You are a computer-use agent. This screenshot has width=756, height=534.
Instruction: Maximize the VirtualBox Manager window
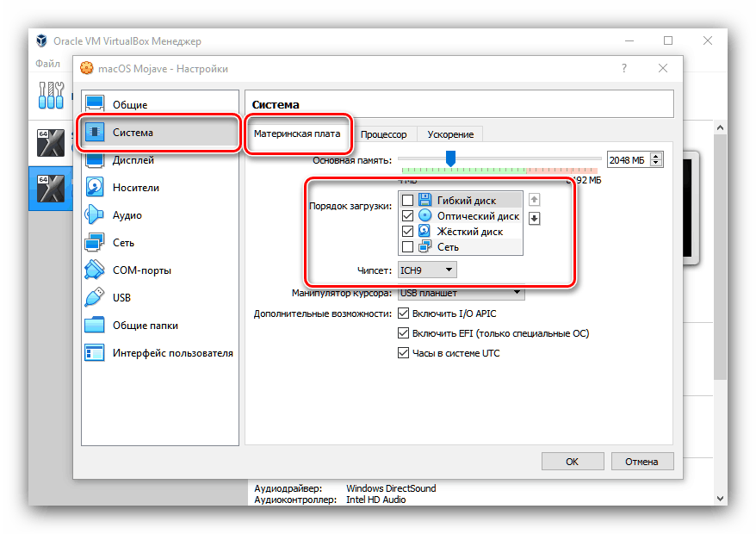point(668,40)
